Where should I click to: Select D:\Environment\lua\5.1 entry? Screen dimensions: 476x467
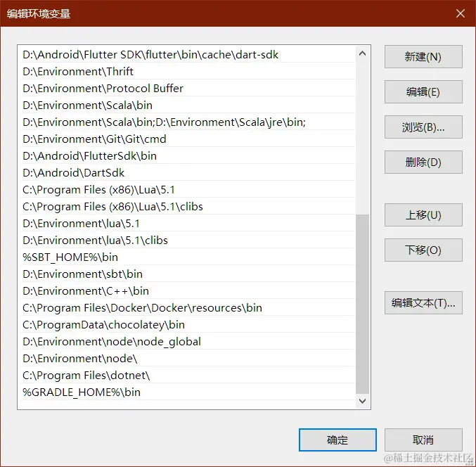tap(187, 224)
